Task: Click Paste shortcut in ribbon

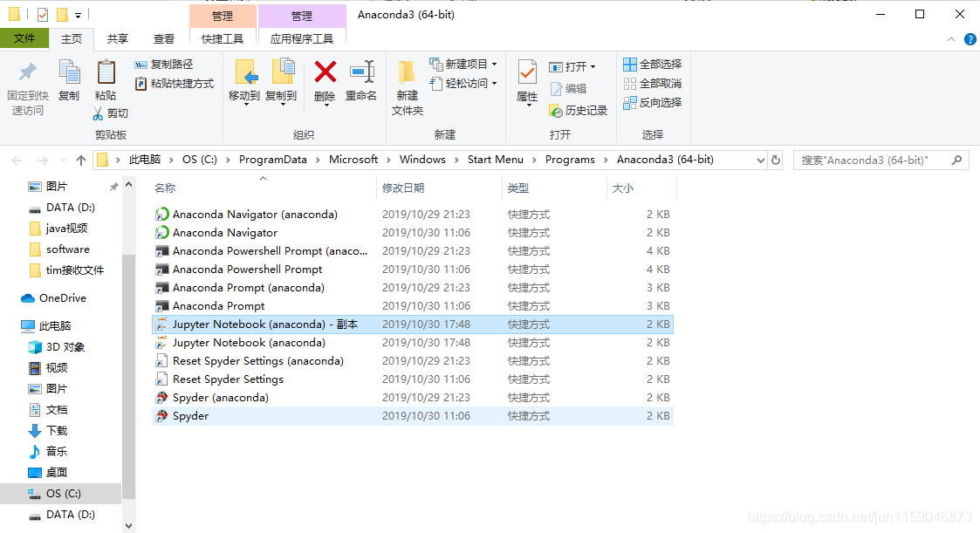Action: 175,83
